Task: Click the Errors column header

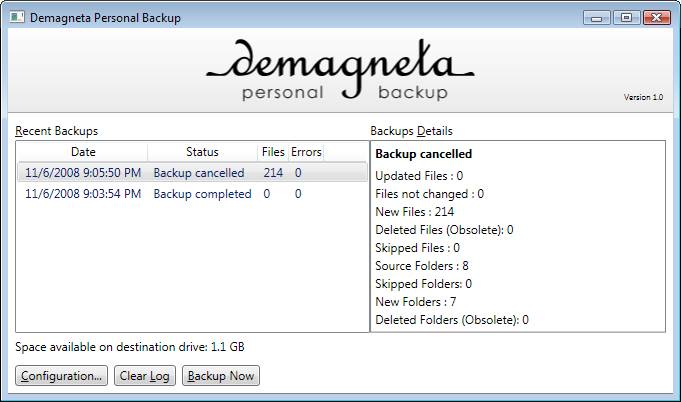Action: pos(306,152)
